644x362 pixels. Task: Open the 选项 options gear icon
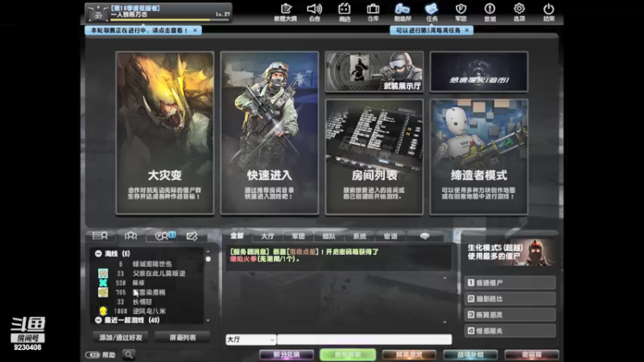[519, 12]
